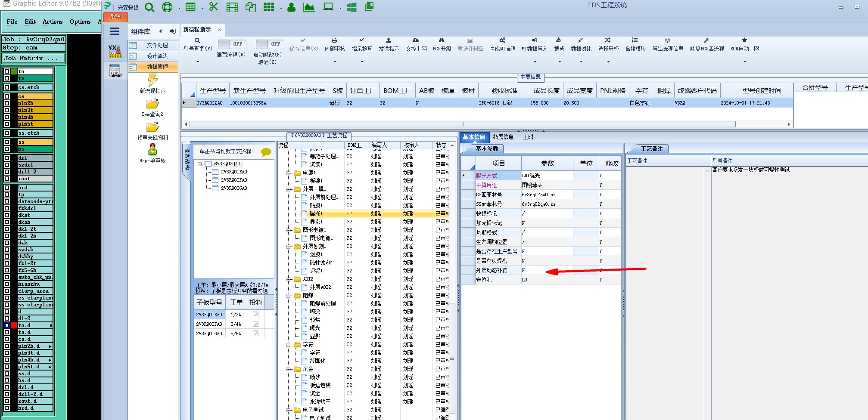Open the 型号查询(F) dropdown arrow

[x=198, y=62]
